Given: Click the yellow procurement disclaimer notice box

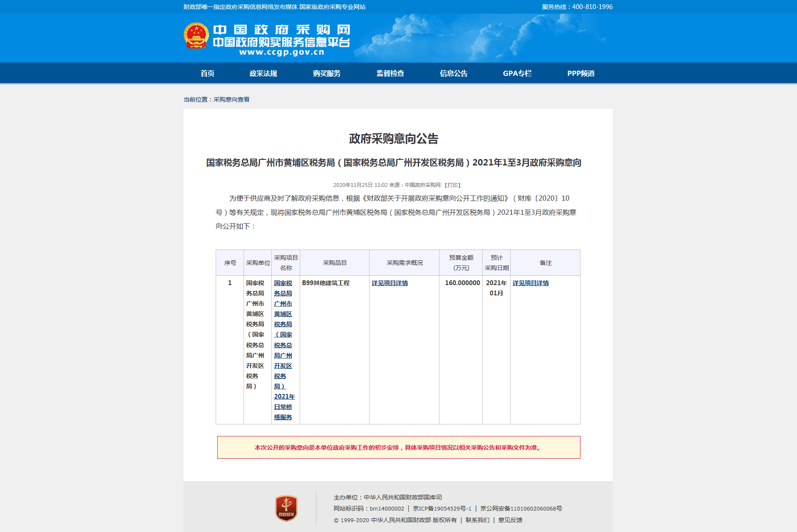Looking at the screenshot, I should pyautogui.click(x=398, y=448).
